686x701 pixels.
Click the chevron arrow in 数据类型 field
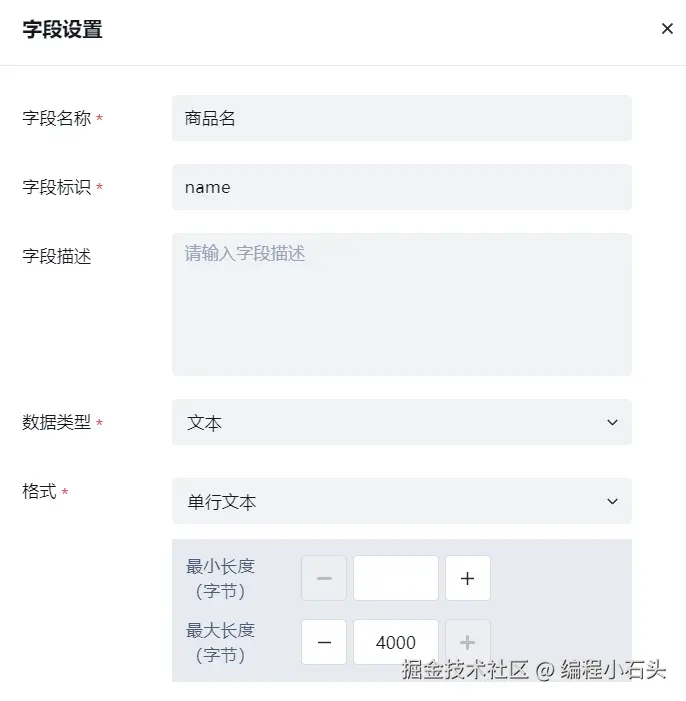click(x=612, y=423)
